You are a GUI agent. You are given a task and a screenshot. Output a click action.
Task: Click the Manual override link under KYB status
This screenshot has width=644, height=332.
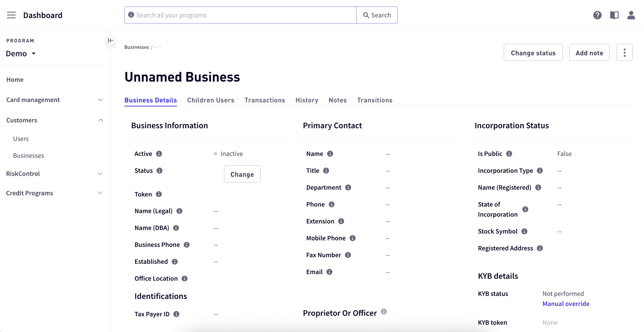pyautogui.click(x=566, y=303)
